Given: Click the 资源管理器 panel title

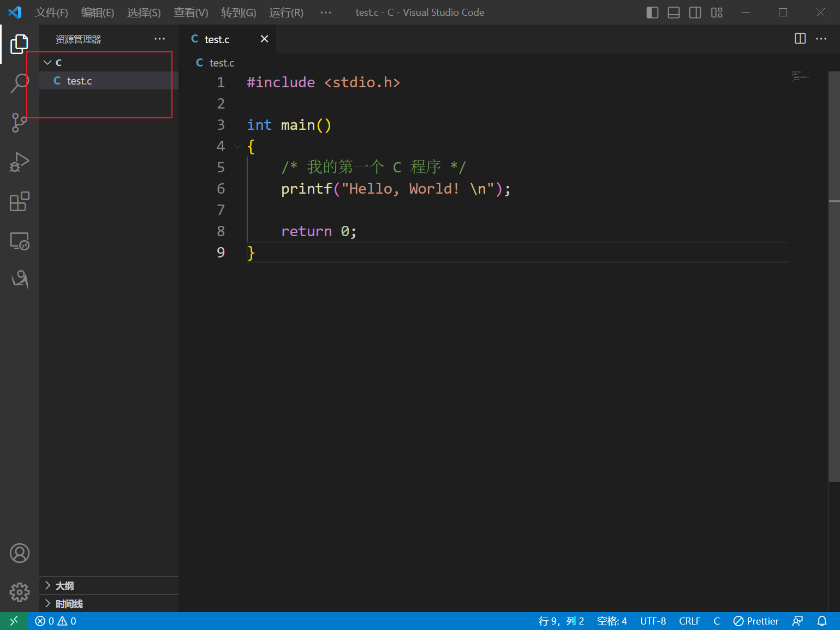Looking at the screenshot, I should tap(78, 39).
